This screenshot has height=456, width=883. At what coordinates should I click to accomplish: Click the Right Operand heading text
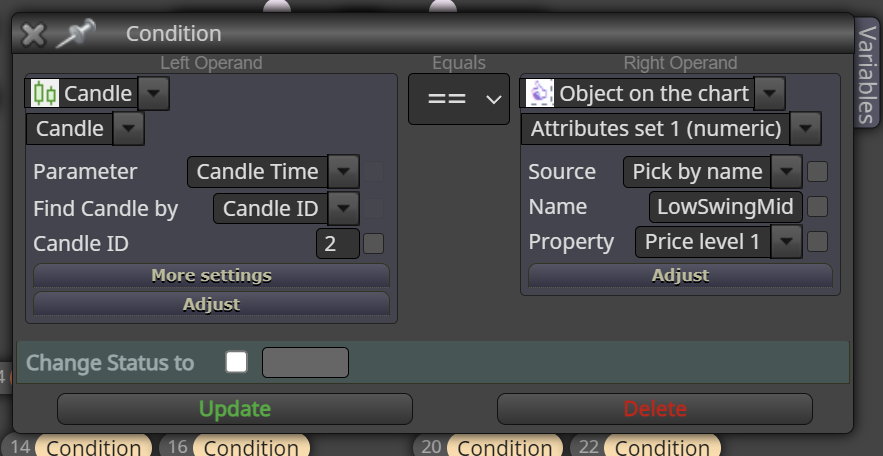pyautogui.click(x=680, y=63)
